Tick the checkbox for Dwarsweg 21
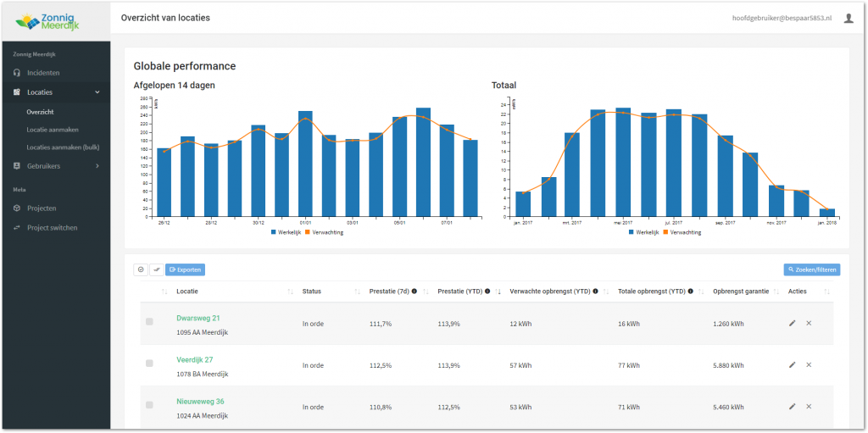 [149, 322]
